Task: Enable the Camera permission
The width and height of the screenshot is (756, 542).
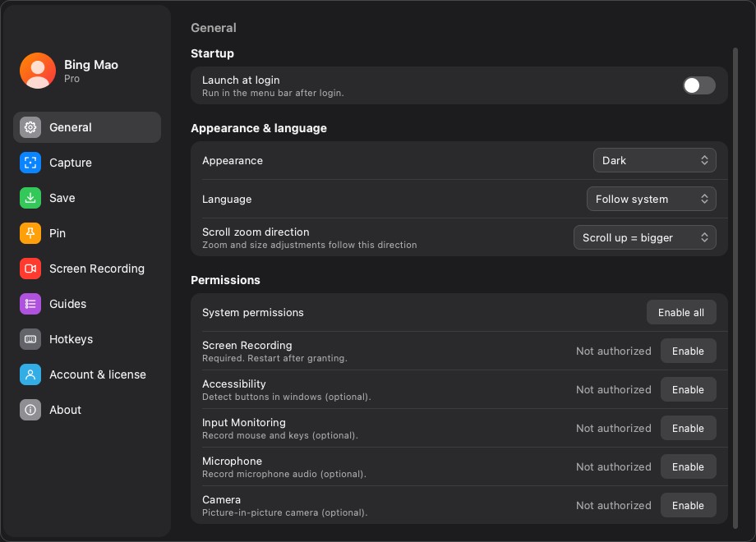Action: coord(688,505)
